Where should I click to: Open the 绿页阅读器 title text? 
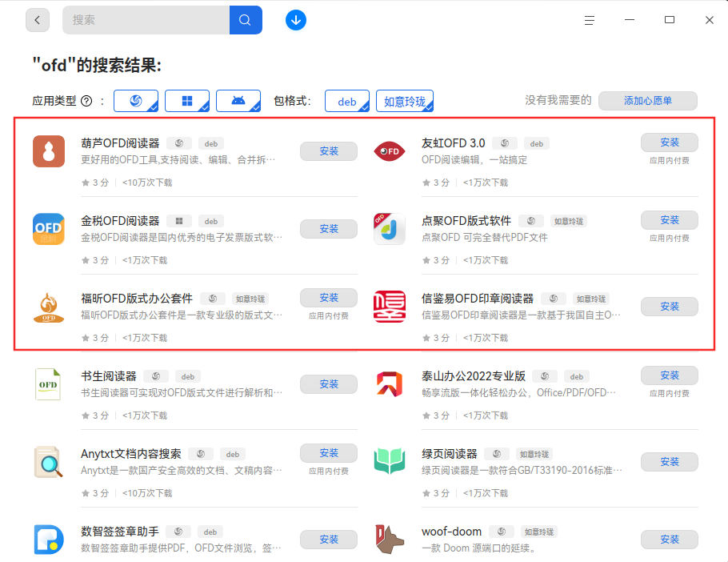(x=450, y=454)
